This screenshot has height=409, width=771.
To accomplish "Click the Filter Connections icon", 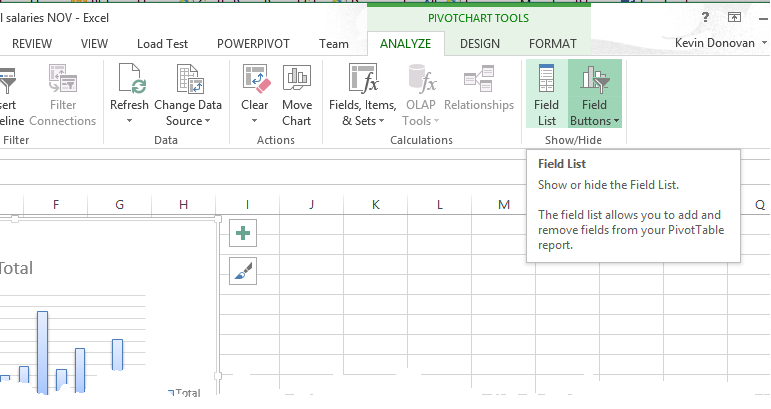I will (62, 79).
